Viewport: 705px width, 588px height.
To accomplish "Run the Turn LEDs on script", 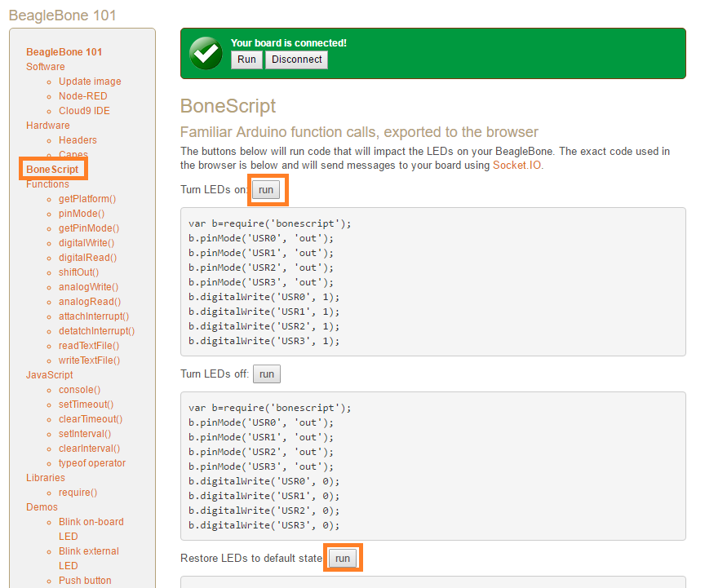I will [x=266, y=190].
